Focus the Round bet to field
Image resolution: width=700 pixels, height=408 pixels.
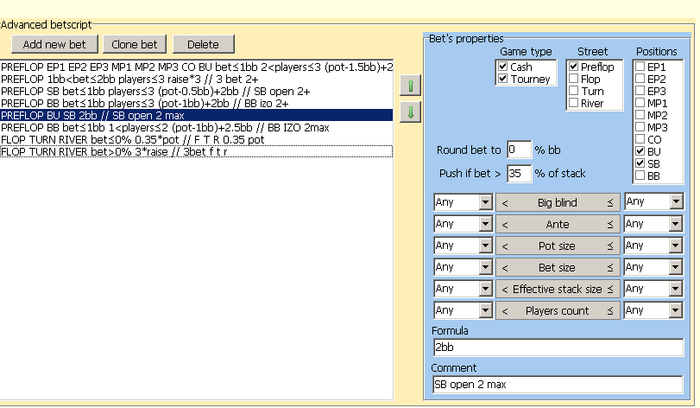point(519,150)
